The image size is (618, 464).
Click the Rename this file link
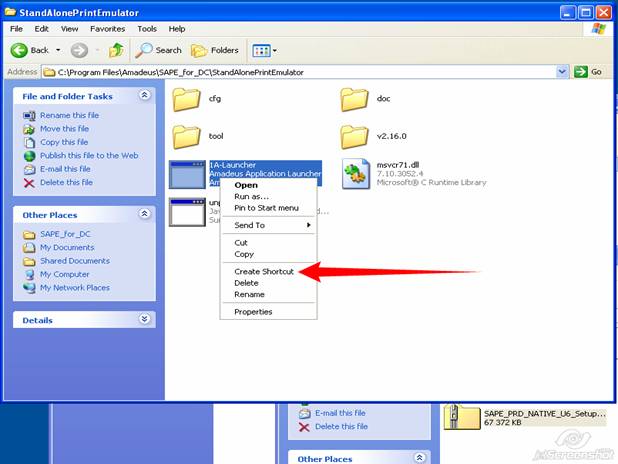point(69,116)
